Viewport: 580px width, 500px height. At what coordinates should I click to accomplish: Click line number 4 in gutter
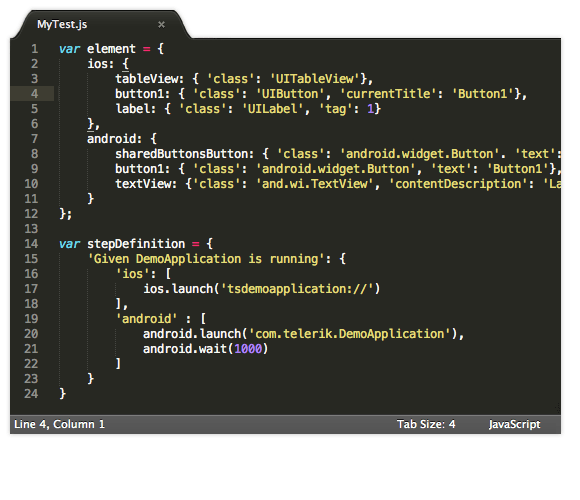[34, 94]
